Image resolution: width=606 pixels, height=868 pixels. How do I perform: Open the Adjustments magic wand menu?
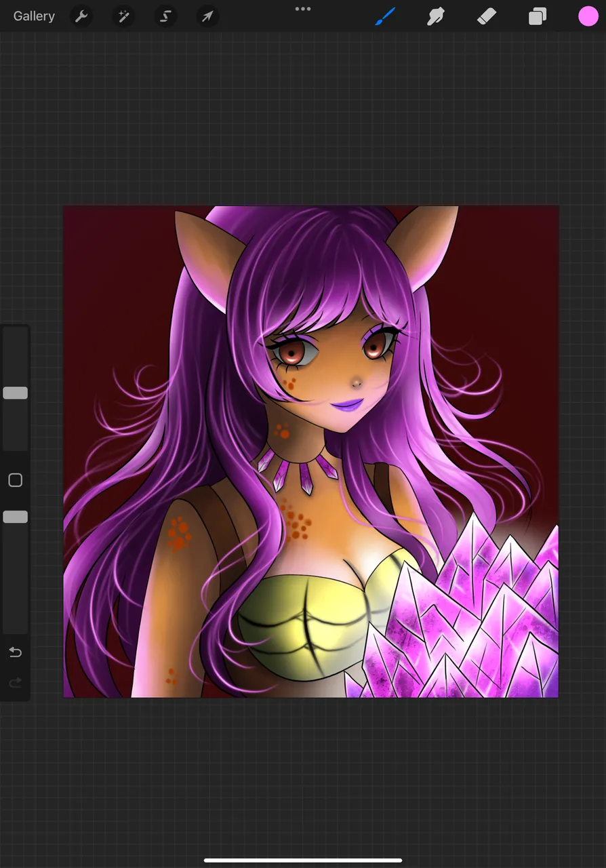pos(123,16)
